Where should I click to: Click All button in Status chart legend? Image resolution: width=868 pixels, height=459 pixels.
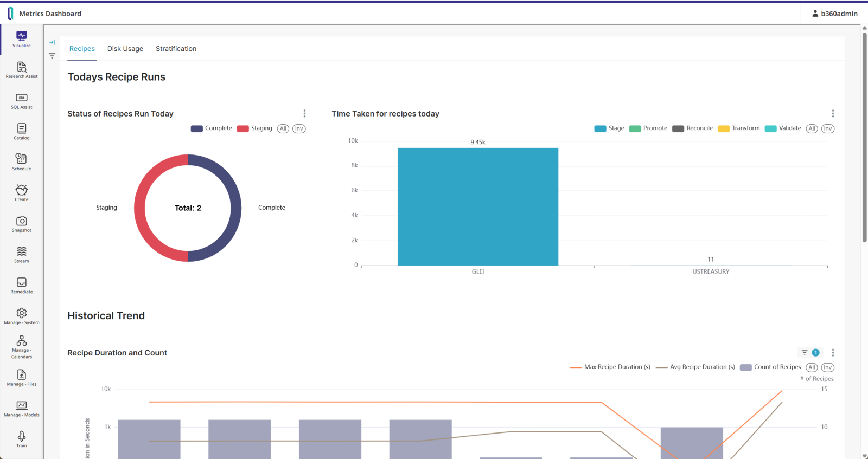coord(283,128)
